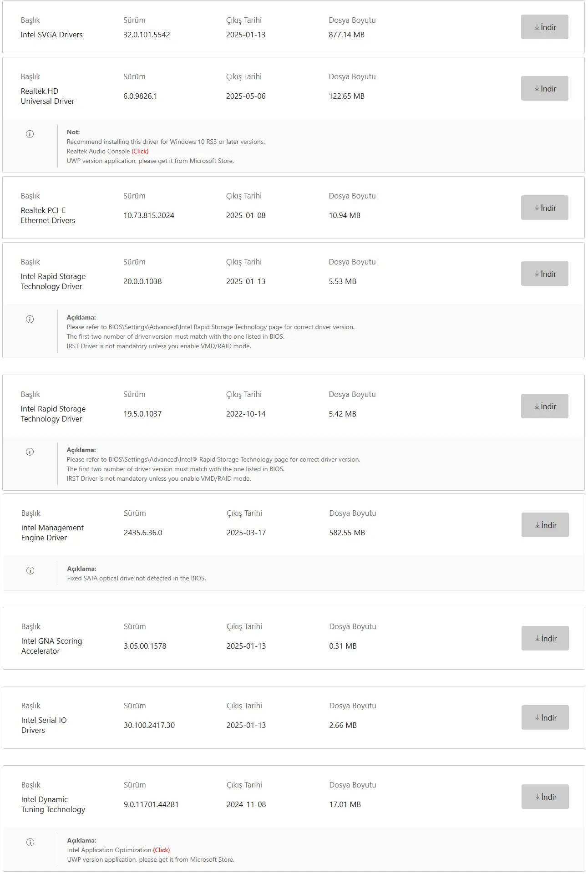Select version text 10.73.815.2024
588x874 pixels.
click(x=149, y=215)
